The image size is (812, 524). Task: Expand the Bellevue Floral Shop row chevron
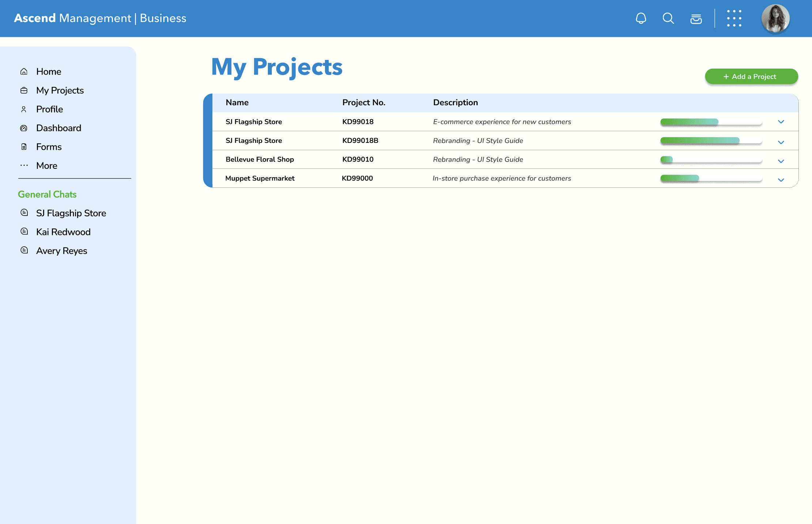pos(781,161)
